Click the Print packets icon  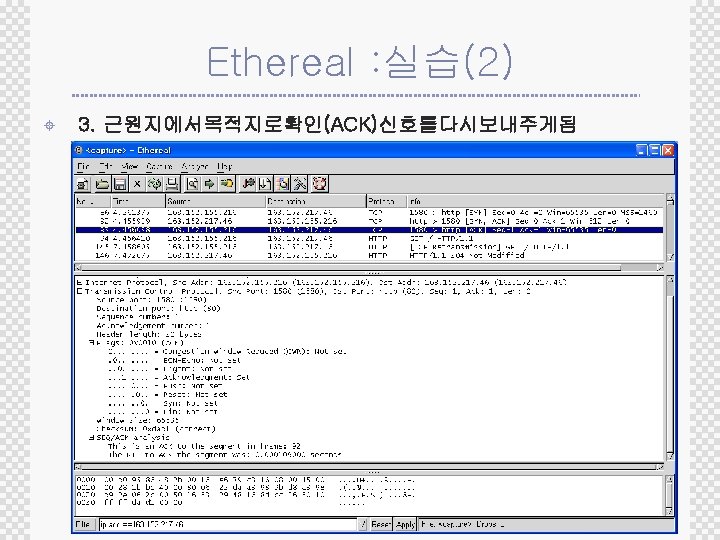pos(172,184)
